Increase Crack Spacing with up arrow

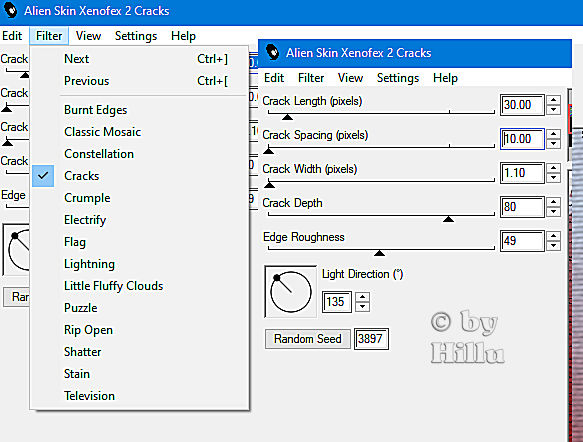click(554, 134)
